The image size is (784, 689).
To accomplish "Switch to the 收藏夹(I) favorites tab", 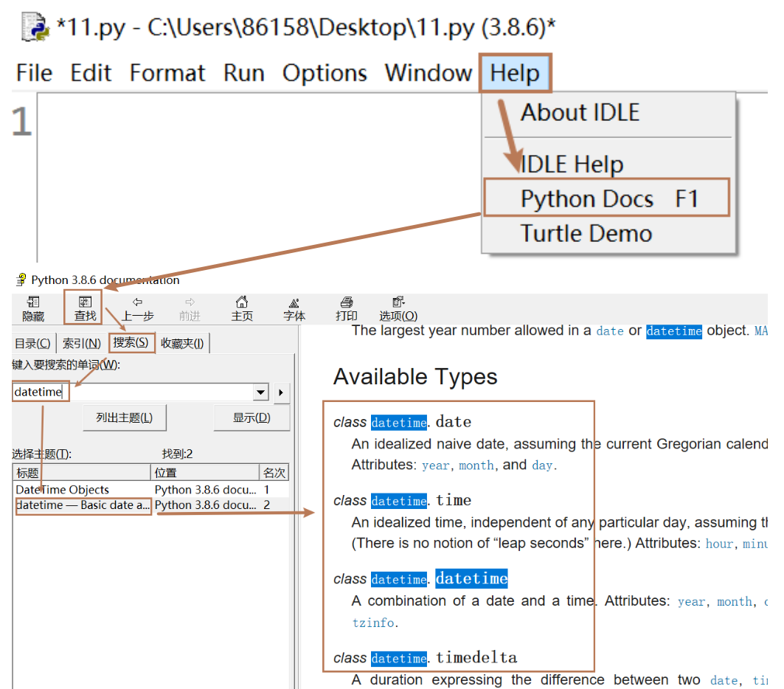I will click(182, 344).
